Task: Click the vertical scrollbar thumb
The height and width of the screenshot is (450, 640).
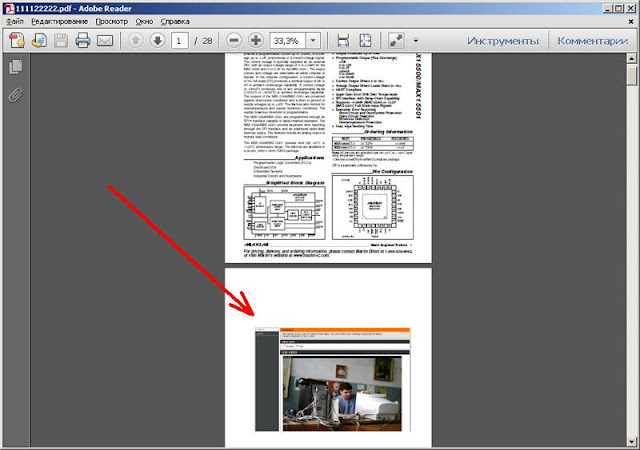Action: tap(631, 75)
